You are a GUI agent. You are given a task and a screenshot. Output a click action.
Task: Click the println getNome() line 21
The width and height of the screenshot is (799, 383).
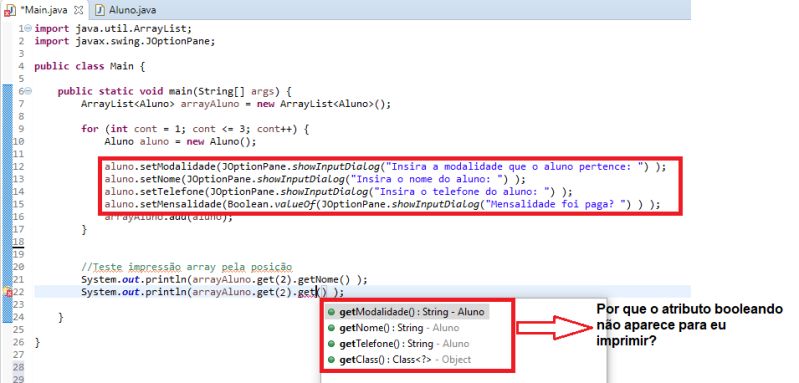224,280
